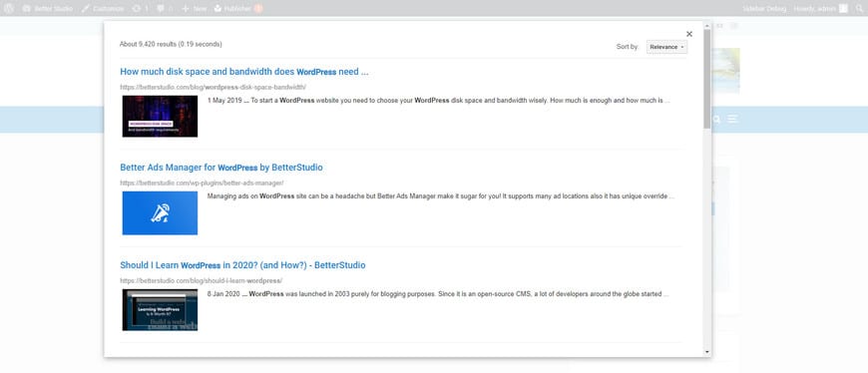Open Customize in the admin bar
Screen dimensions: 868x373
coord(103,9)
